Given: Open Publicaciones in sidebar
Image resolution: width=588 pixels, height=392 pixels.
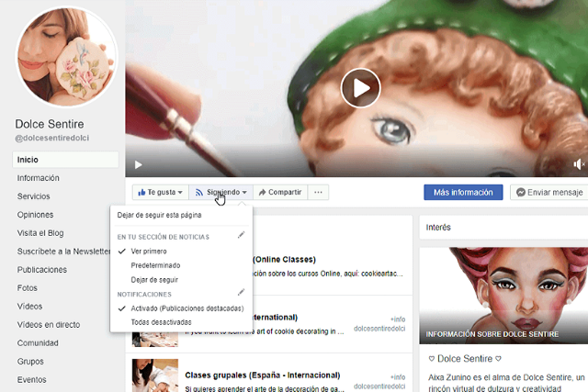Looking at the screenshot, I should tap(42, 270).
